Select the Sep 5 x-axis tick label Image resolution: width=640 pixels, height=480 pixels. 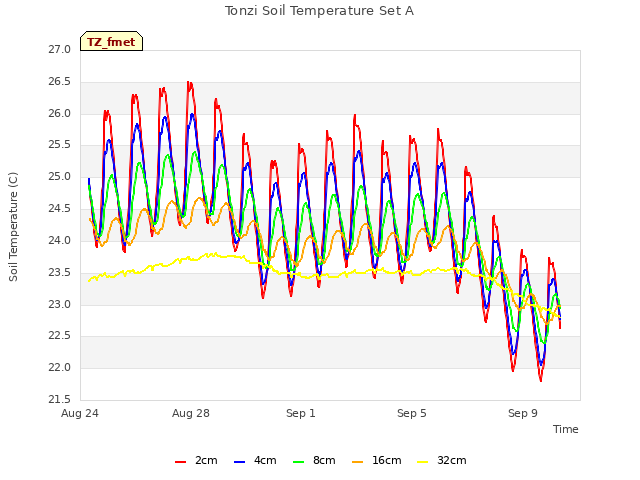point(412,413)
